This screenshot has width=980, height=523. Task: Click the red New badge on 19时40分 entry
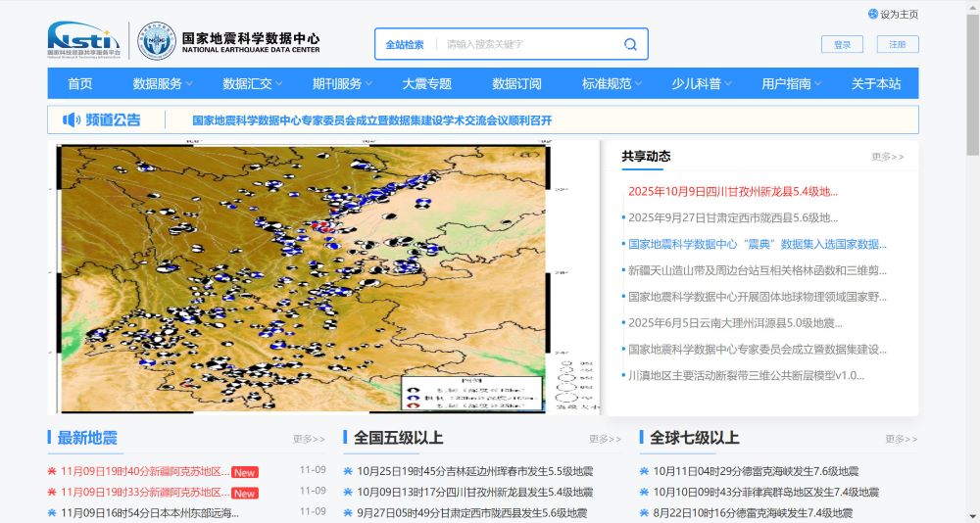click(x=244, y=472)
